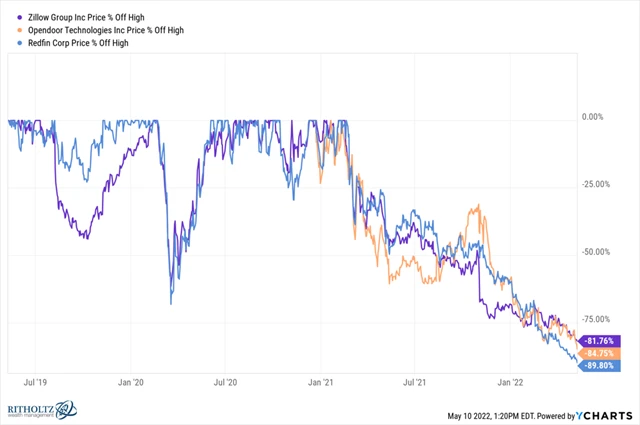Screen dimensions: 640x425
Task: Click the -25.00% y-axis label
Action: point(599,184)
